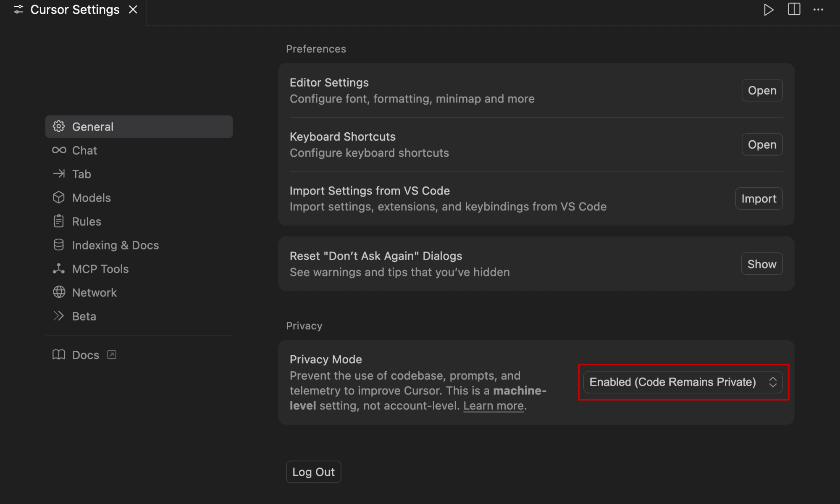Click the book icon beside Docs
Screen dimensions: 840x504
[59, 355]
